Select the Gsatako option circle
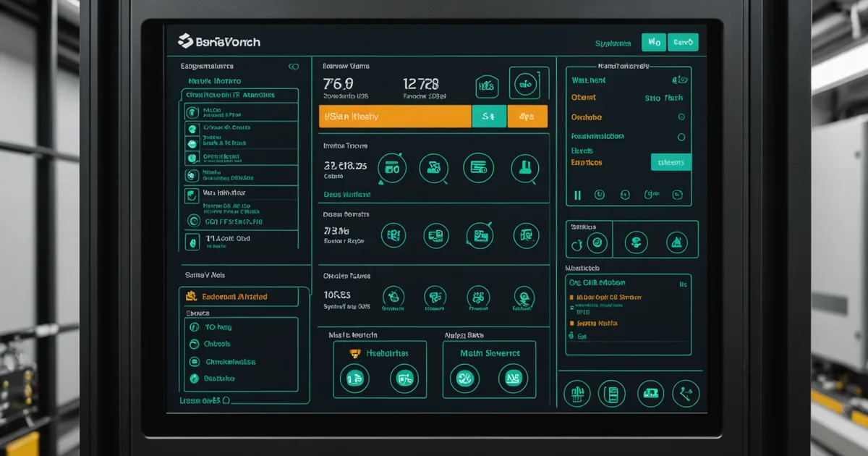The width and height of the screenshot is (868, 456). 194,379
